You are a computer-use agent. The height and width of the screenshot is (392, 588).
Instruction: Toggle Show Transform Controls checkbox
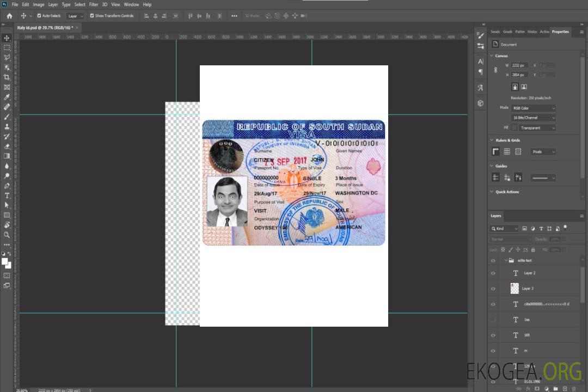click(x=92, y=16)
